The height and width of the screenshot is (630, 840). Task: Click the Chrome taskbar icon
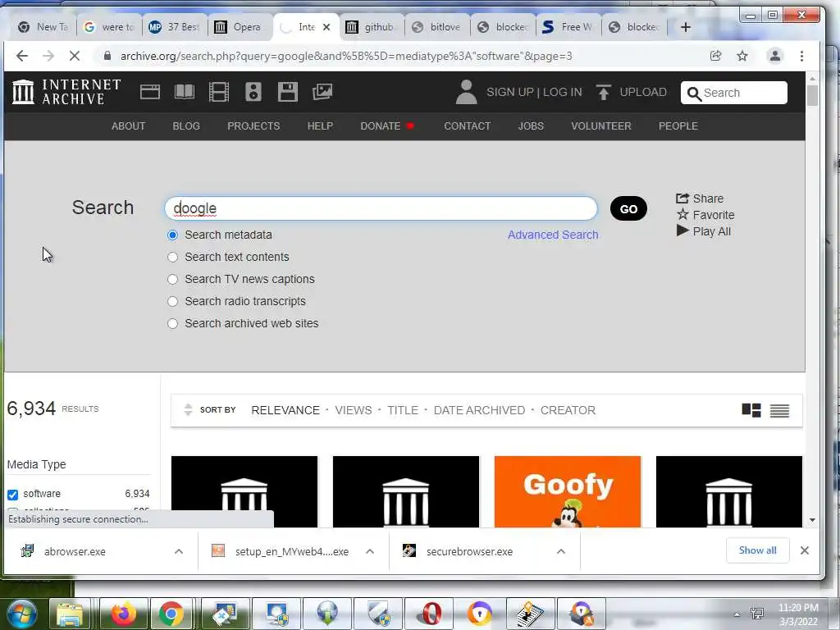tap(171, 614)
